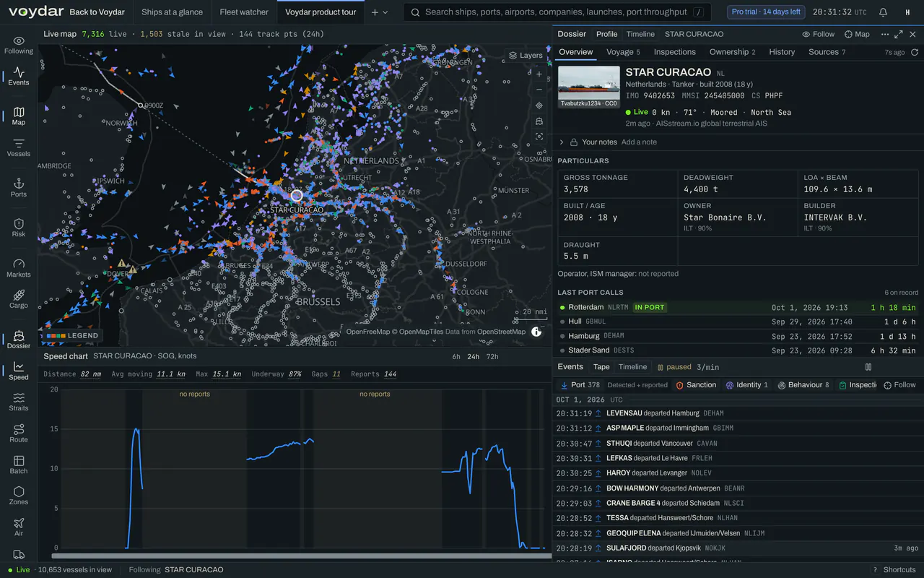Toggle the Behaviour event filter
This screenshot has height=578, width=924.
(x=804, y=385)
